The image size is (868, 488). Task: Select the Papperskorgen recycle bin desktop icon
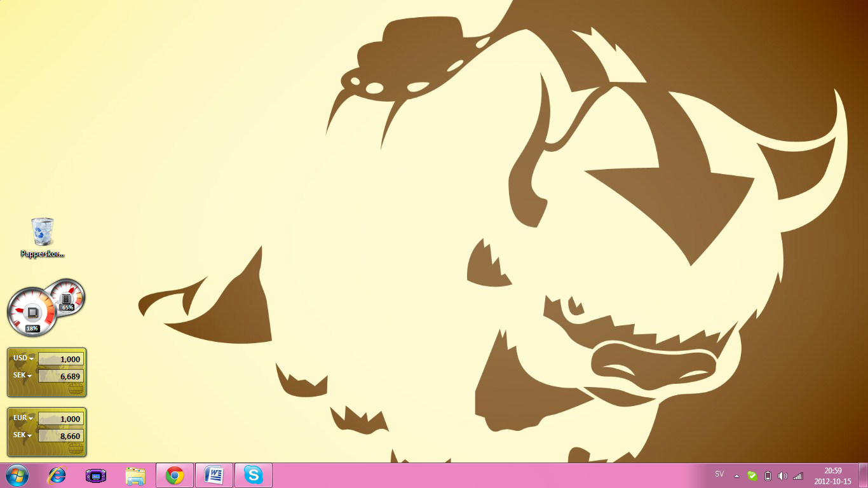click(x=43, y=238)
